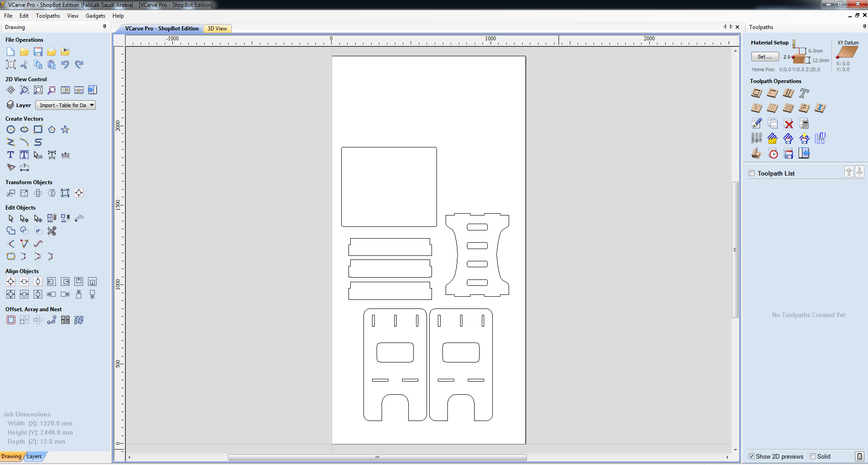The image size is (868, 465).
Task: Pin the Toolpaths panel
Action: (864, 27)
